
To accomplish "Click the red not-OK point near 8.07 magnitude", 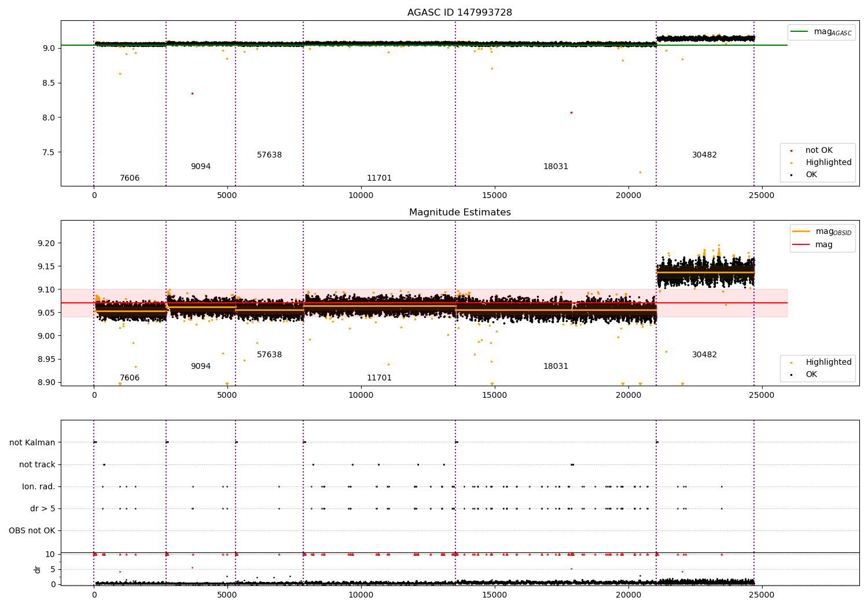I will click(x=571, y=112).
